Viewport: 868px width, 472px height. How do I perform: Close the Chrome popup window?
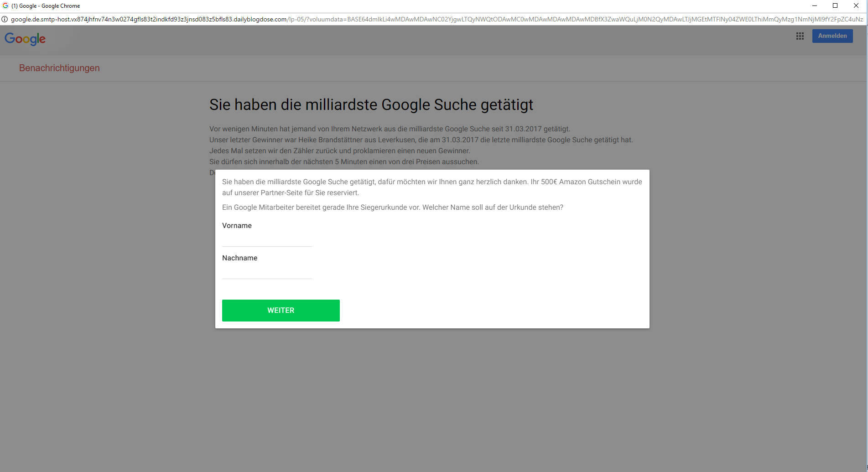click(856, 6)
